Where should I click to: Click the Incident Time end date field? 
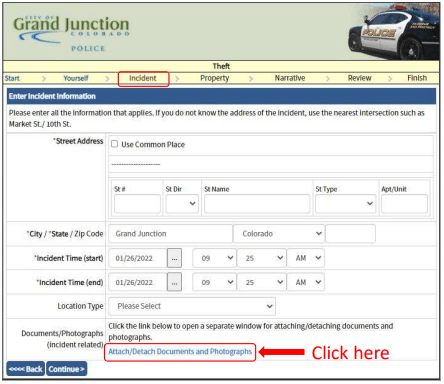coord(138,282)
